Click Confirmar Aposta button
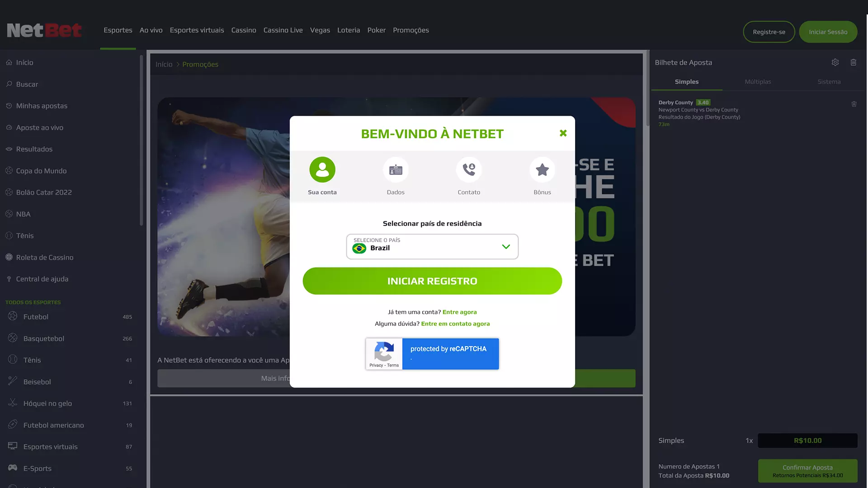This screenshot has width=868, height=488. pyautogui.click(x=808, y=471)
